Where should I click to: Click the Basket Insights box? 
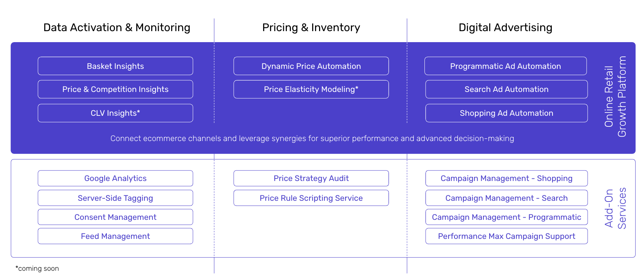(115, 66)
